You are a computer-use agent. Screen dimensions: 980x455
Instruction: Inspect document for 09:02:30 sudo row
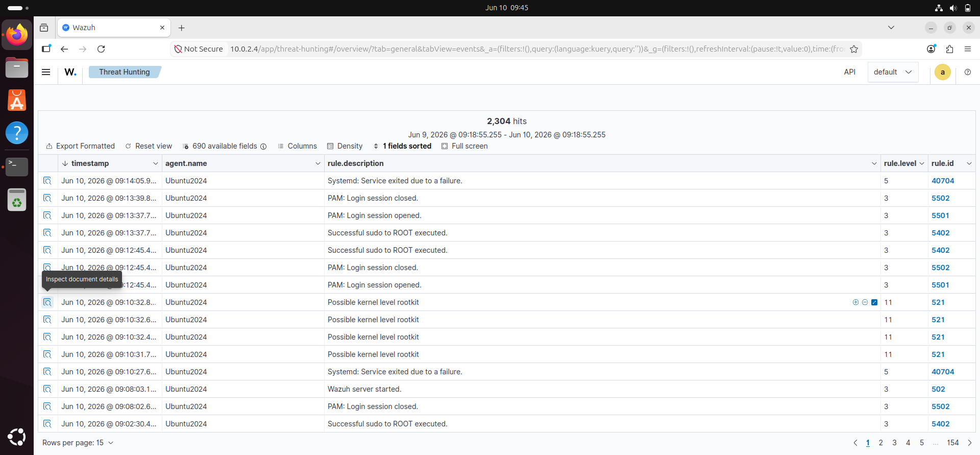tap(47, 424)
